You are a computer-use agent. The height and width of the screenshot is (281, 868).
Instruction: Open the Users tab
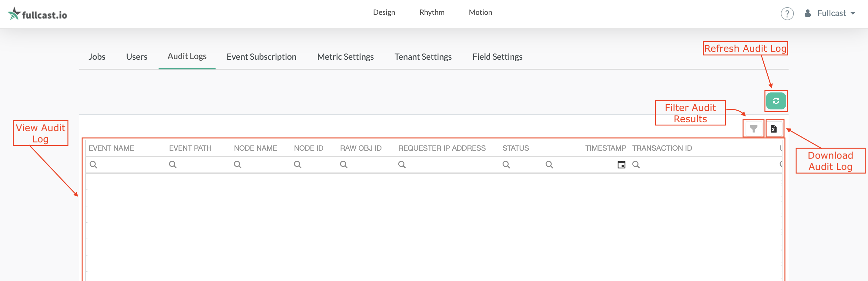tap(136, 57)
